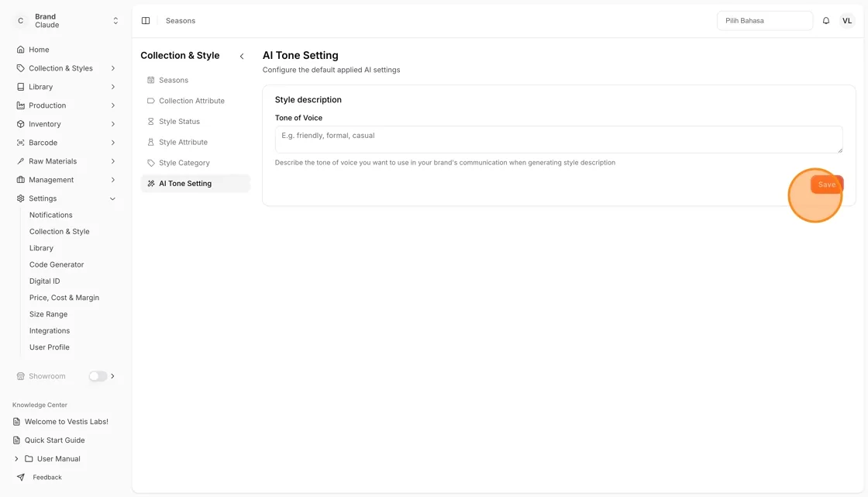The width and height of the screenshot is (868, 497).
Task: Open Code Generator settings item
Action: (x=57, y=264)
